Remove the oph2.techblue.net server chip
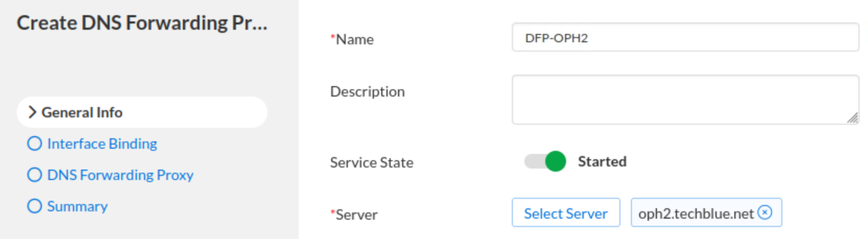868x239 pixels. [x=765, y=212]
